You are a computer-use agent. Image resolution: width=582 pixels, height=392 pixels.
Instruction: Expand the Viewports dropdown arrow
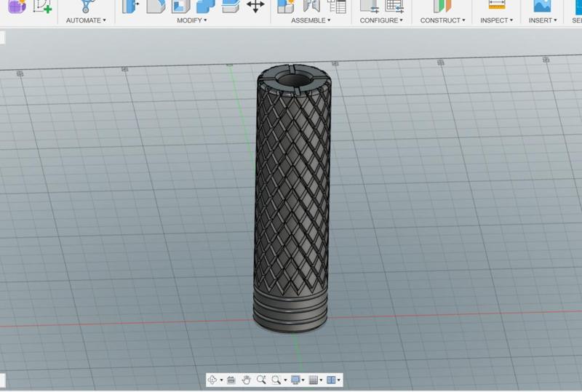[x=338, y=380]
